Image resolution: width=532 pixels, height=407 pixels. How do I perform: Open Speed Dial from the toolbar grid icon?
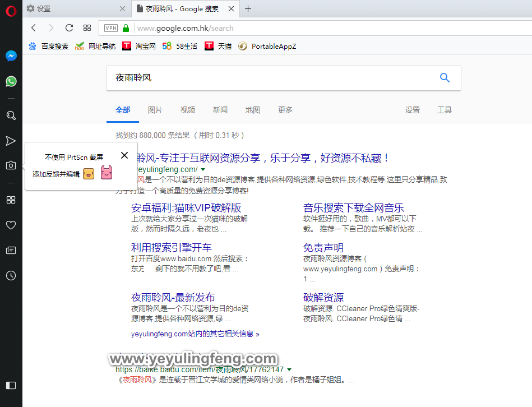87,28
